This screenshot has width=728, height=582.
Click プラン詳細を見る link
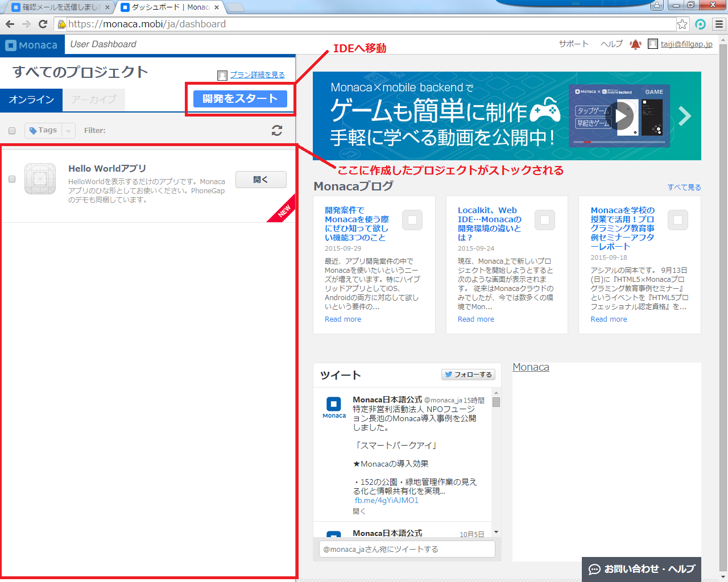pyautogui.click(x=257, y=74)
